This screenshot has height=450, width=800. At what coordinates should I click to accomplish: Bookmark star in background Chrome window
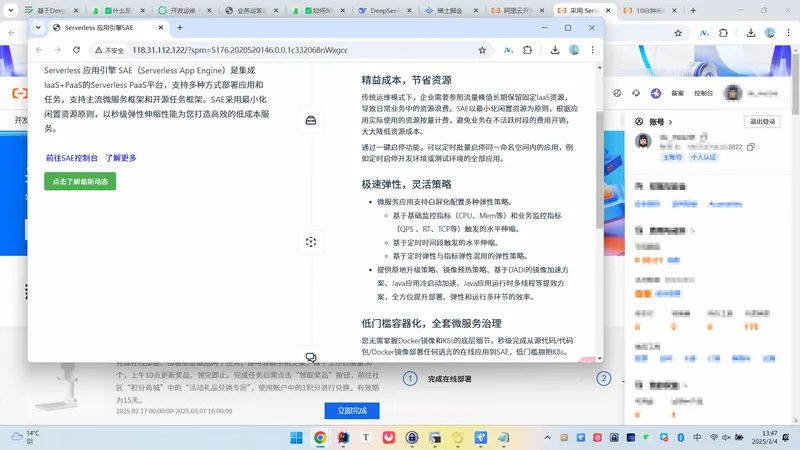[x=678, y=33]
